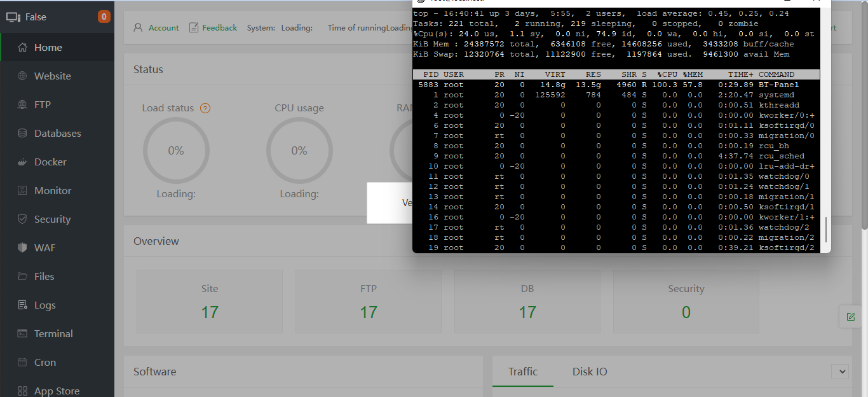Switch to the Disk IO tab

(590, 372)
